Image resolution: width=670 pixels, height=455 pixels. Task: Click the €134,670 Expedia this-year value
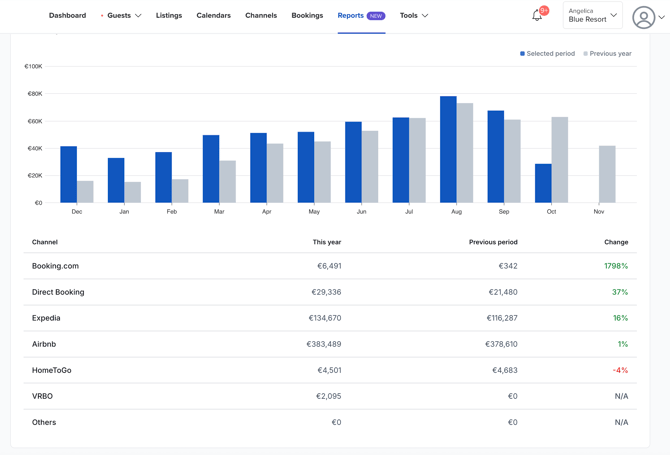pos(325,318)
